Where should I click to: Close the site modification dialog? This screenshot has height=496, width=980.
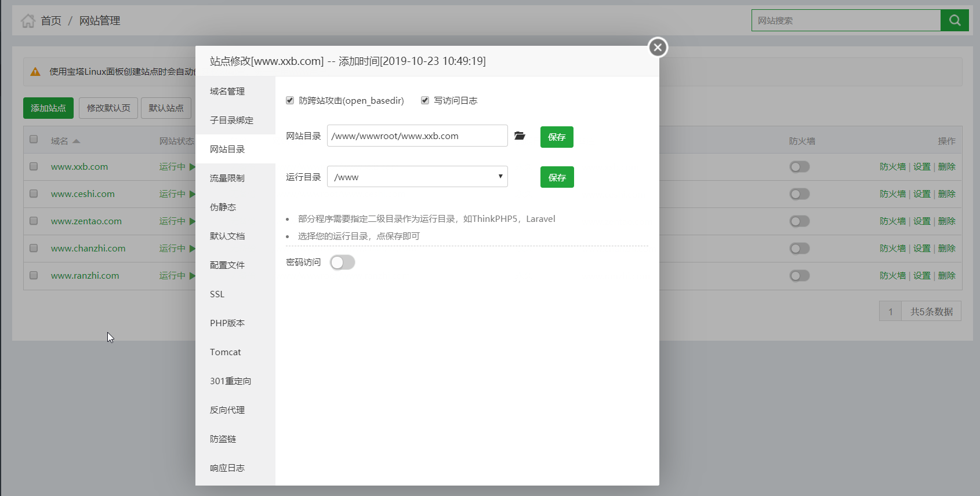tap(658, 48)
